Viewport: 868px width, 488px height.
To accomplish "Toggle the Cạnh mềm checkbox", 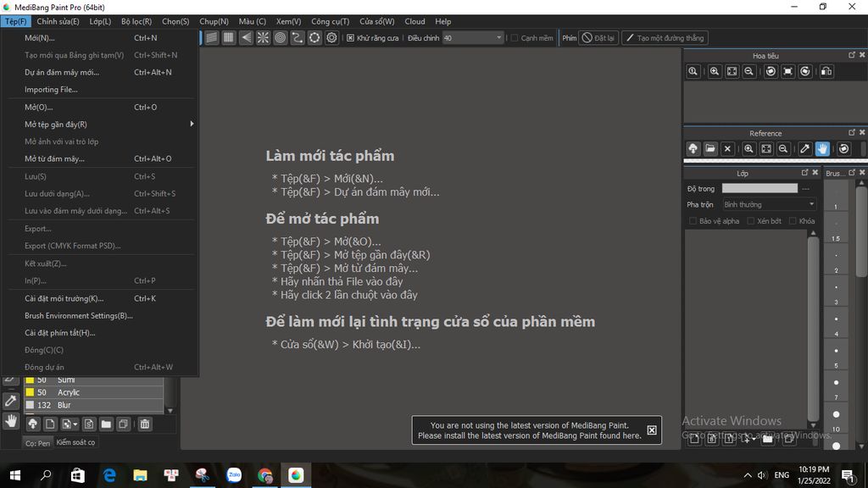I will 515,38.
